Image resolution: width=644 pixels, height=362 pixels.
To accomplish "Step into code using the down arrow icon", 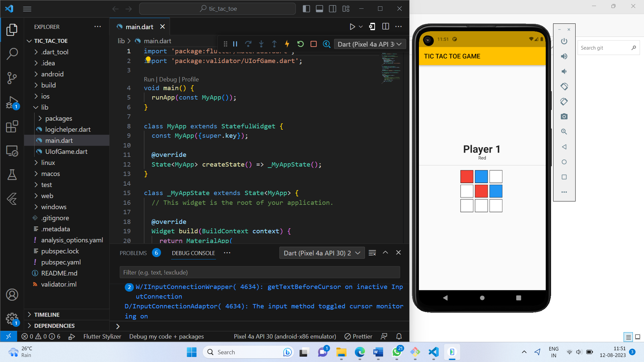I will tap(261, 44).
